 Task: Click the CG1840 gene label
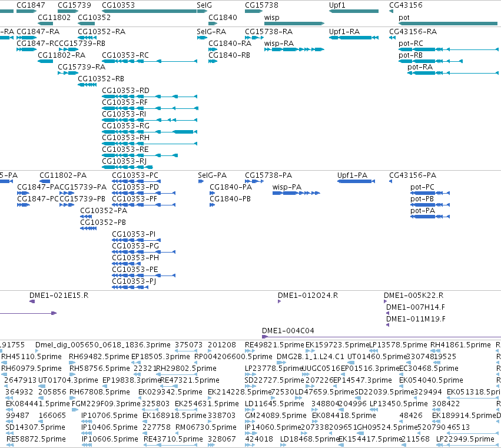[x=223, y=17]
